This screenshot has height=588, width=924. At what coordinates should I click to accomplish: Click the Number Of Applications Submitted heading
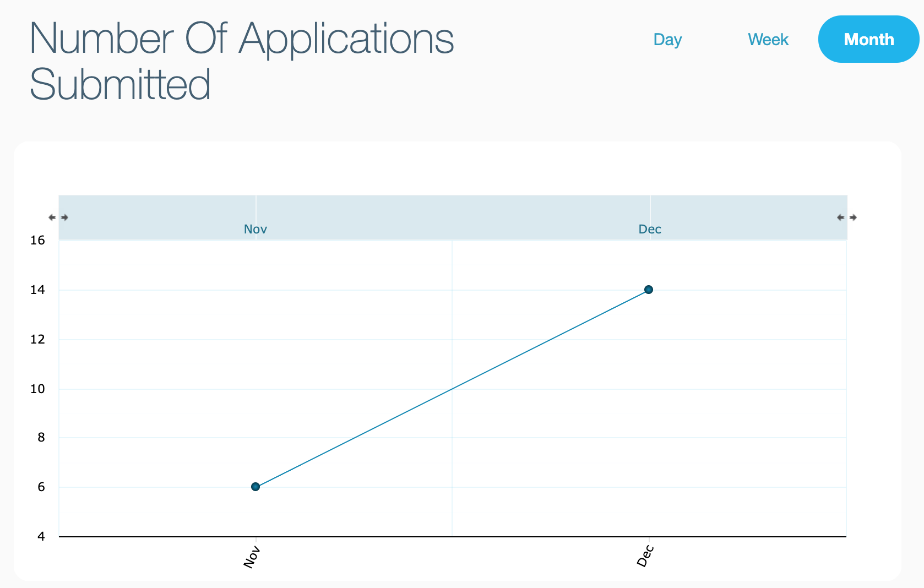(x=242, y=61)
